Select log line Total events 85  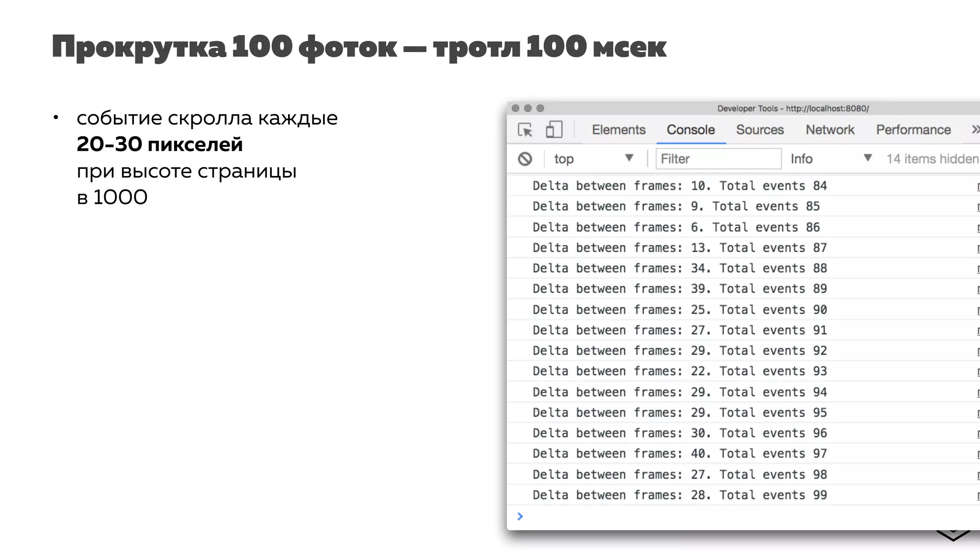[x=743, y=206]
